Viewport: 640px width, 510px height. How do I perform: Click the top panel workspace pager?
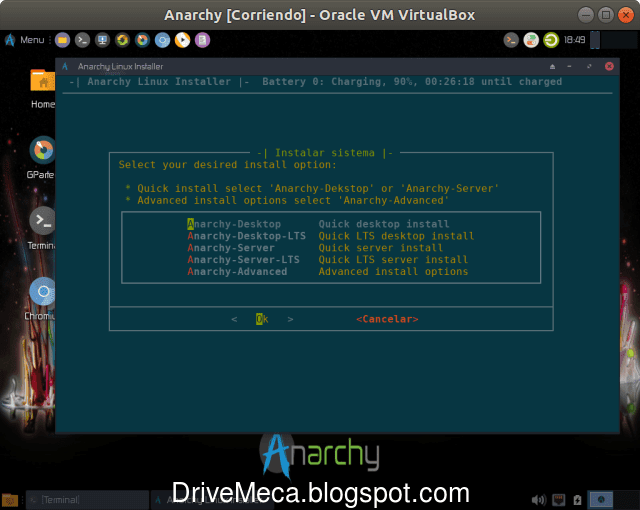tap(615, 40)
